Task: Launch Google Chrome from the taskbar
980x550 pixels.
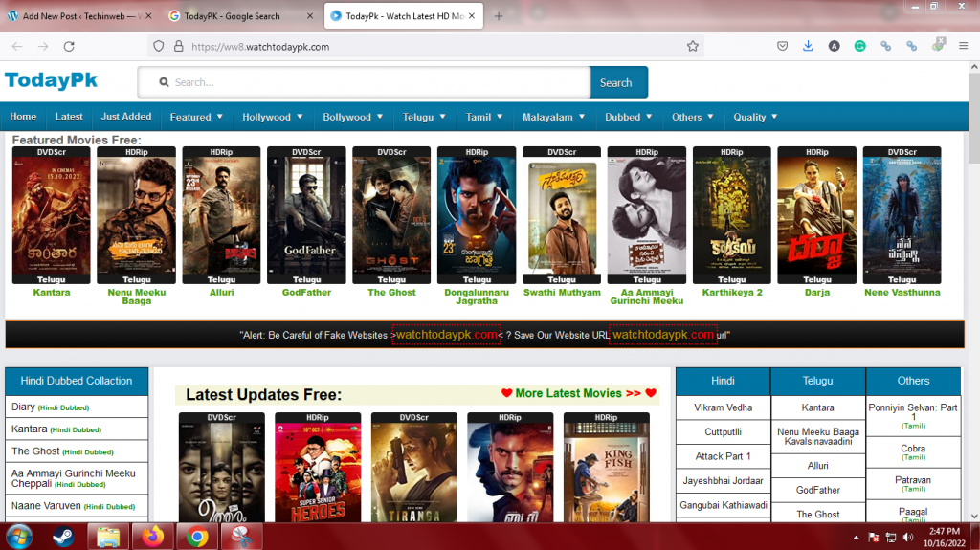Action: point(197,537)
